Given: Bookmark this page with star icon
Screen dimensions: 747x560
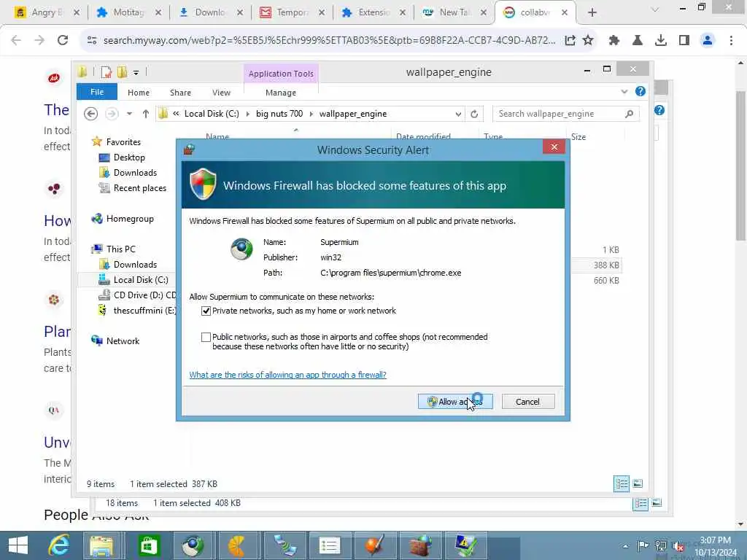Looking at the screenshot, I should click(x=588, y=41).
